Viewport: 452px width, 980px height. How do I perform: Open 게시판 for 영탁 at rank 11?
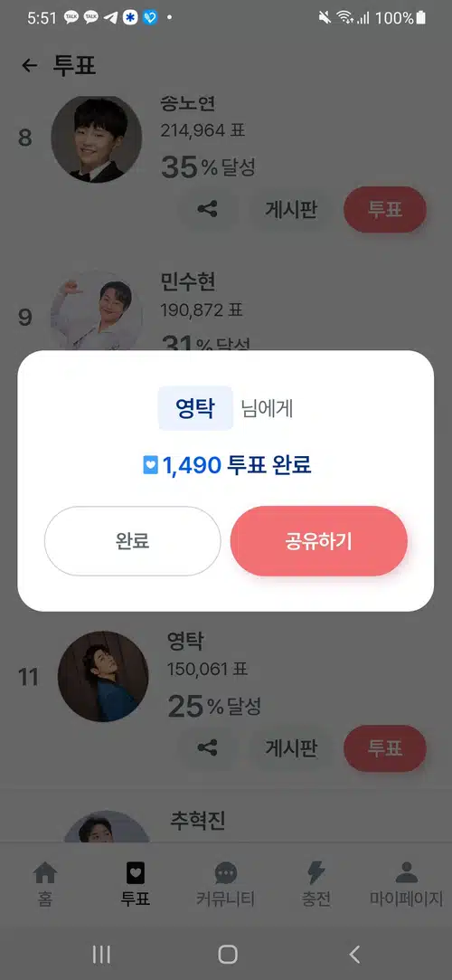[x=291, y=747]
